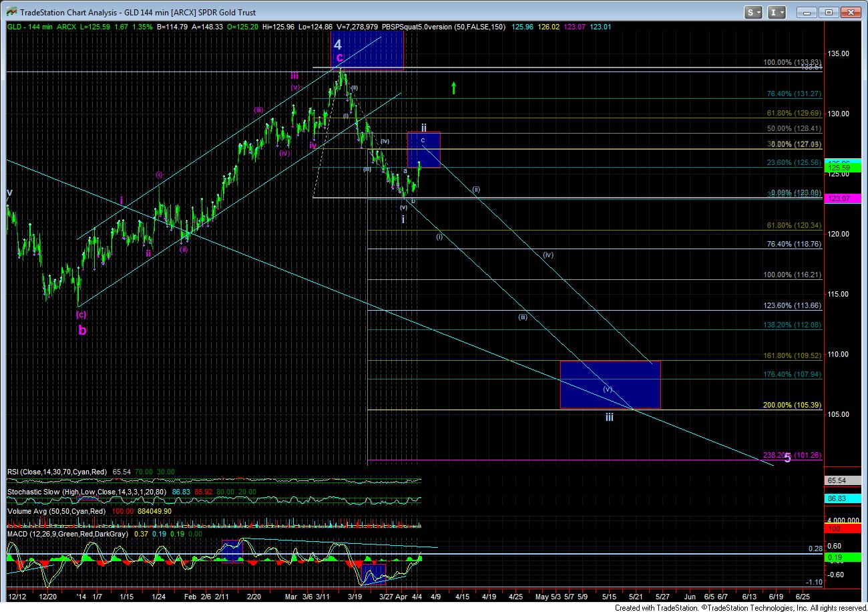The width and height of the screenshot is (868, 612).
Task: Click the green up arrow drawing on chart
Action: [453, 88]
